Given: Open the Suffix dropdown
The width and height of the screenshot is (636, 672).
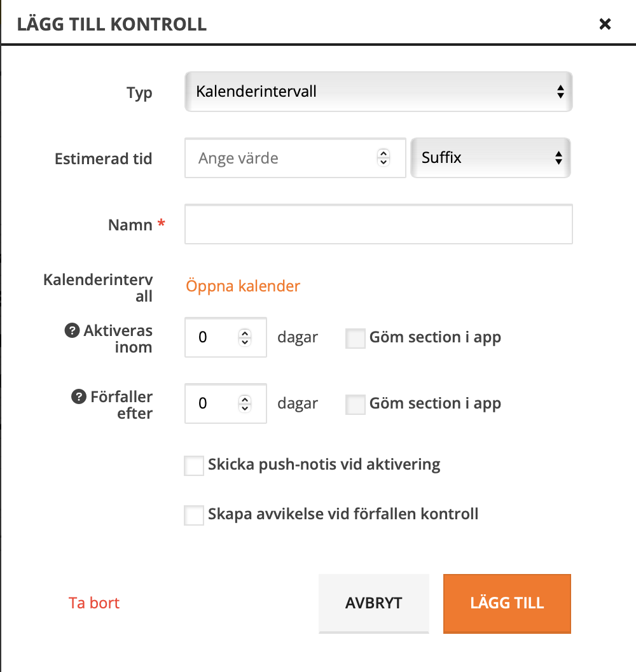Looking at the screenshot, I should pos(490,158).
